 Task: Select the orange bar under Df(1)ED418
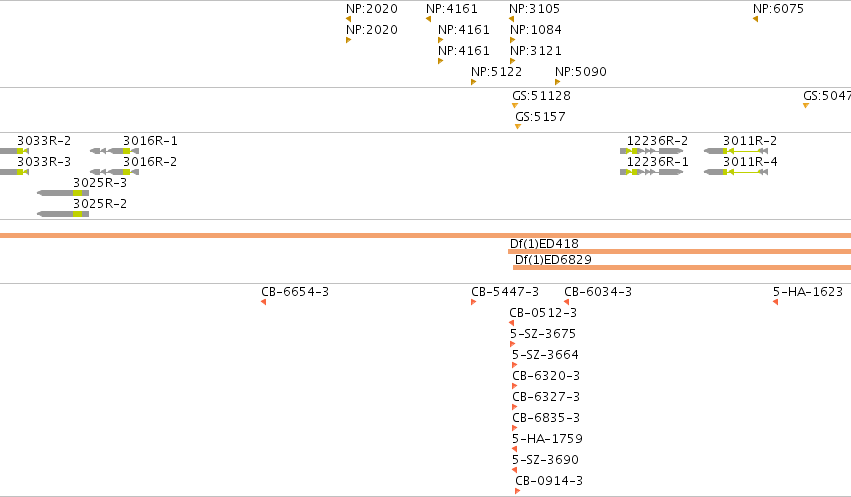[679, 252]
